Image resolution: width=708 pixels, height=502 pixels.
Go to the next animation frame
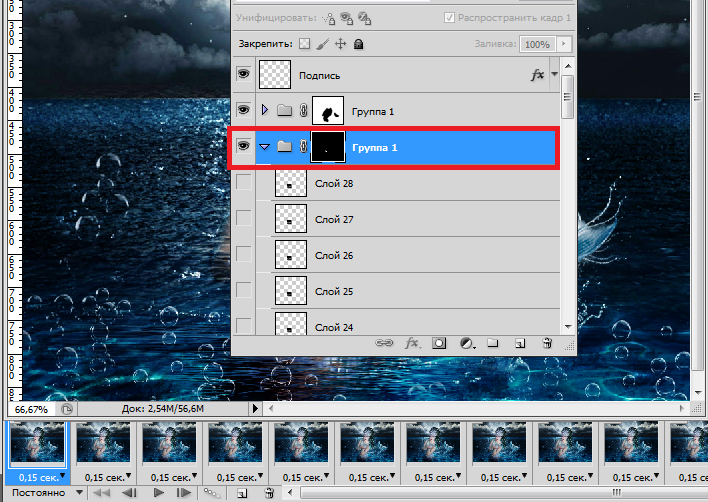[182, 493]
